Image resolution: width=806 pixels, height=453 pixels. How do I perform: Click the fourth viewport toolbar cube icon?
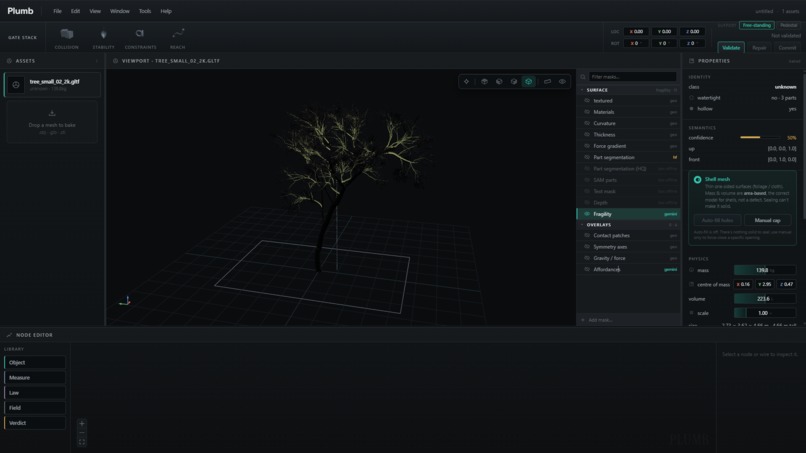click(x=514, y=81)
